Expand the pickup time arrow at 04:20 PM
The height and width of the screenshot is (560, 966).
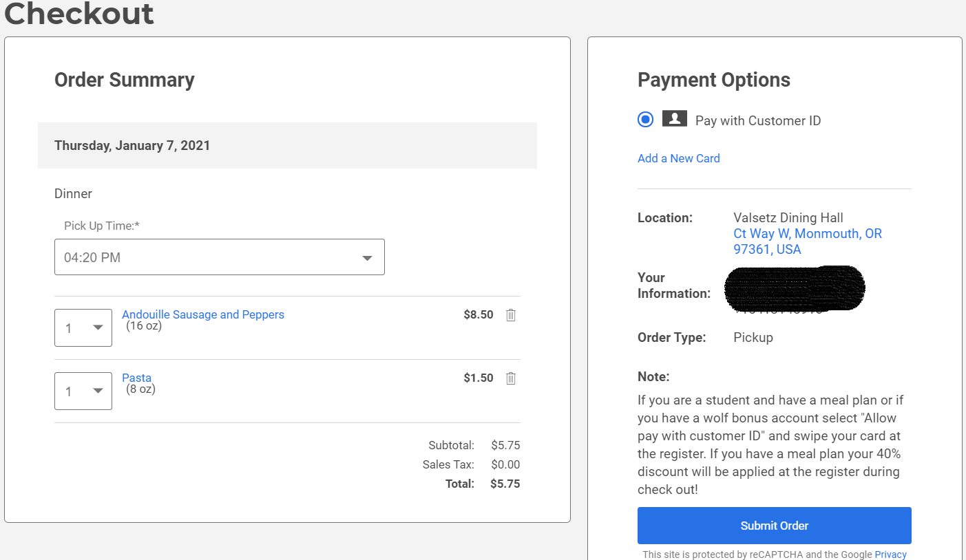368,258
